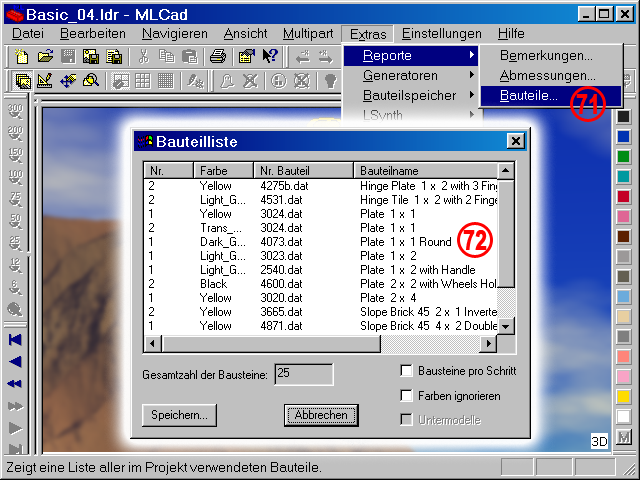Click the Abbrechen button
Image resolution: width=640 pixels, height=480 pixels.
[321, 415]
